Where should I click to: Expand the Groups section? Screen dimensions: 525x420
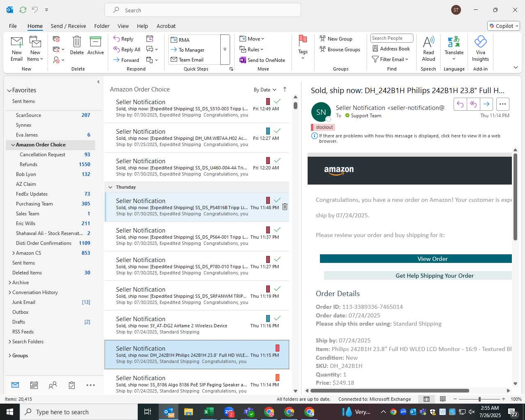(x=10, y=356)
